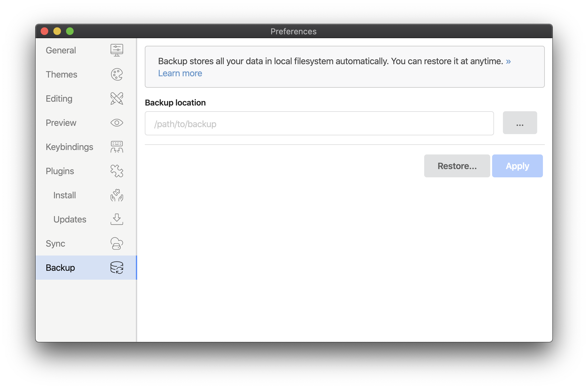Browse for backup folder with ellipsis button
The height and width of the screenshot is (389, 588).
520,123
